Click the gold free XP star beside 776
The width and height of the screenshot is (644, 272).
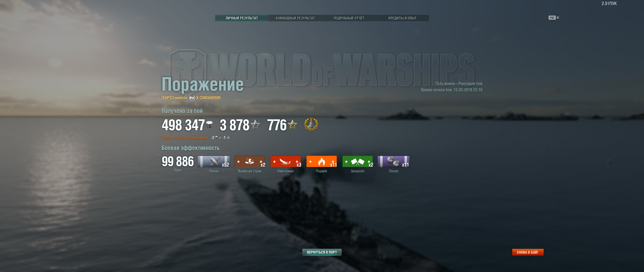point(292,124)
